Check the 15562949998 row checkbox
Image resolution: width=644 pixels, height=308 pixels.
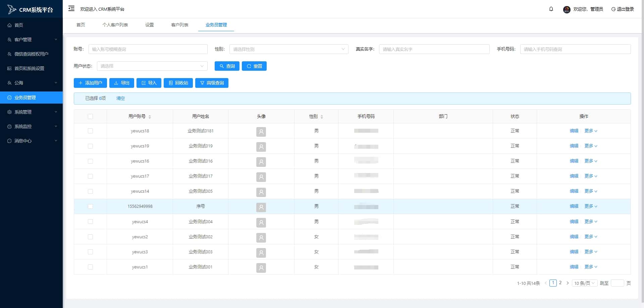90,206
